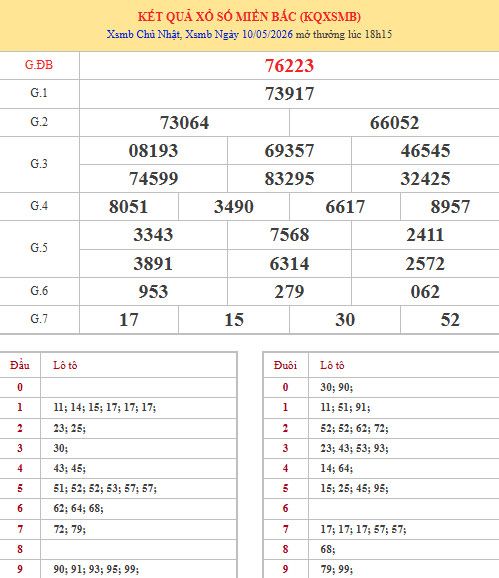Select Đầu 4 lô tô values 43; 45

coord(69,469)
